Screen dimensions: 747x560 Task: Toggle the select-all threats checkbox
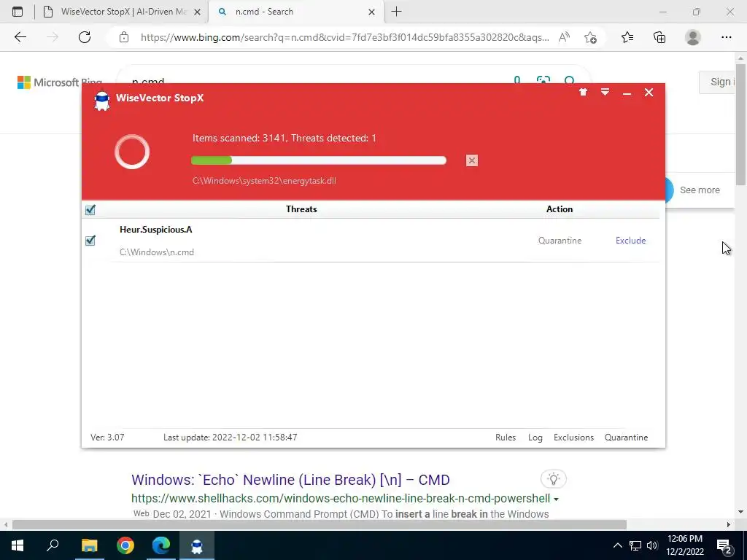(x=90, y=209)
